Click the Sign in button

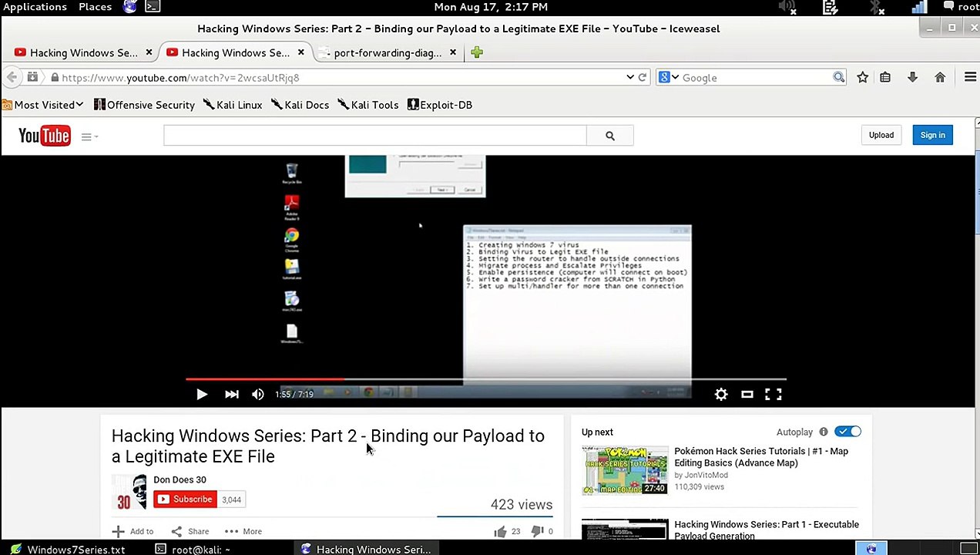[932, 135]
